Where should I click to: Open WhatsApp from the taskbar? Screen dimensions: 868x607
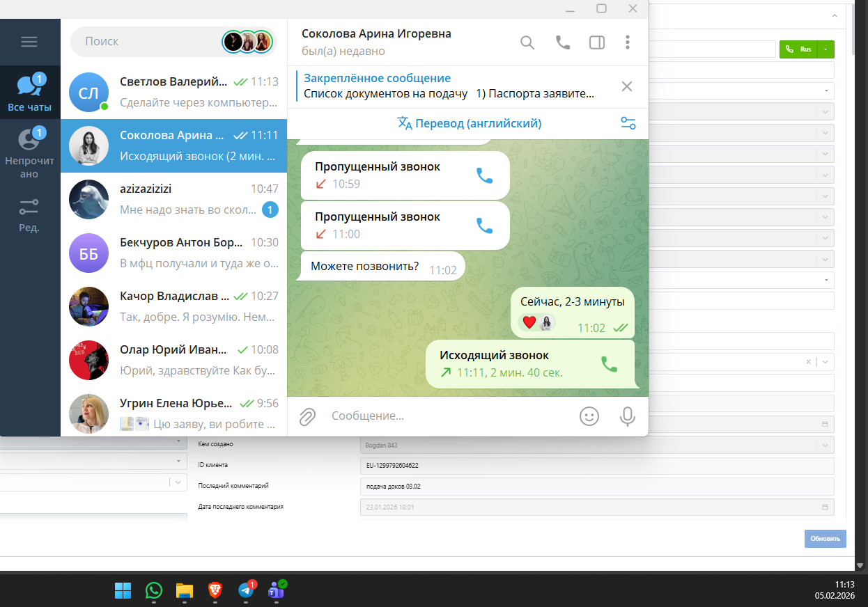coord(153,590)
